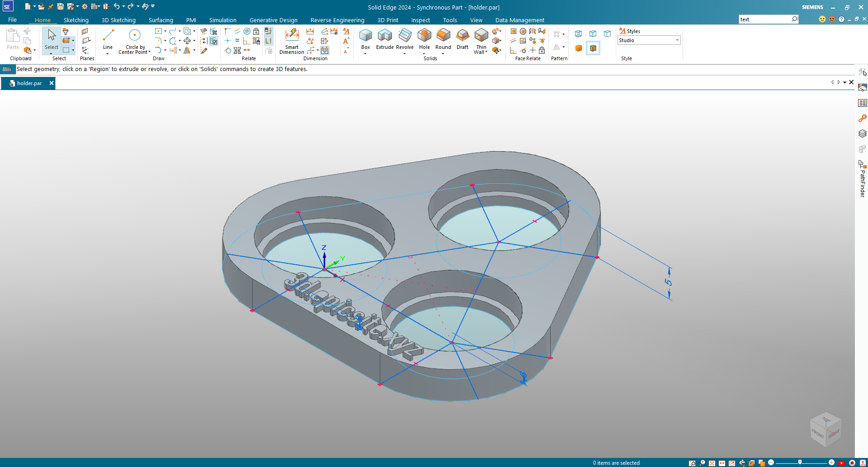The width and height of the screenshot is (868, 467).
Task: Switch to Wire Frame view style
Action: 578,34
